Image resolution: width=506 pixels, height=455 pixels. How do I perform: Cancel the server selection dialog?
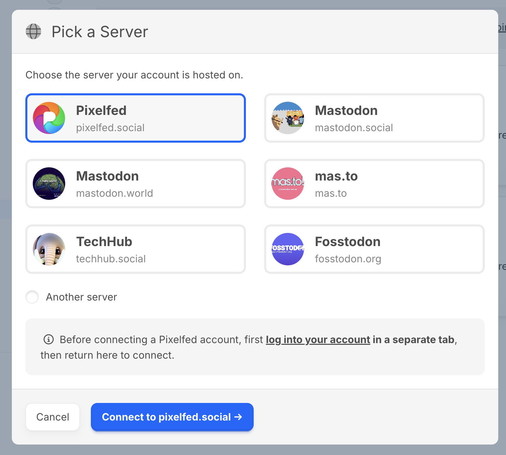click(53, 417)
